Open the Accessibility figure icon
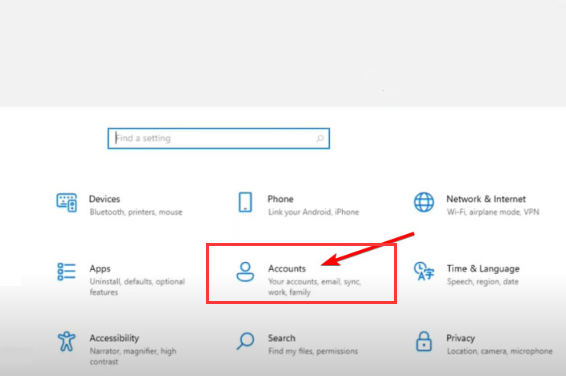The width and height of the screenshot is (566, 376). click(x=66, y=341)
